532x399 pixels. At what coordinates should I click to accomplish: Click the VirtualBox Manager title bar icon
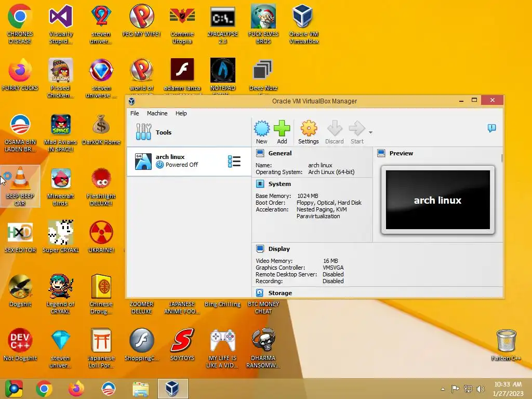131,101
